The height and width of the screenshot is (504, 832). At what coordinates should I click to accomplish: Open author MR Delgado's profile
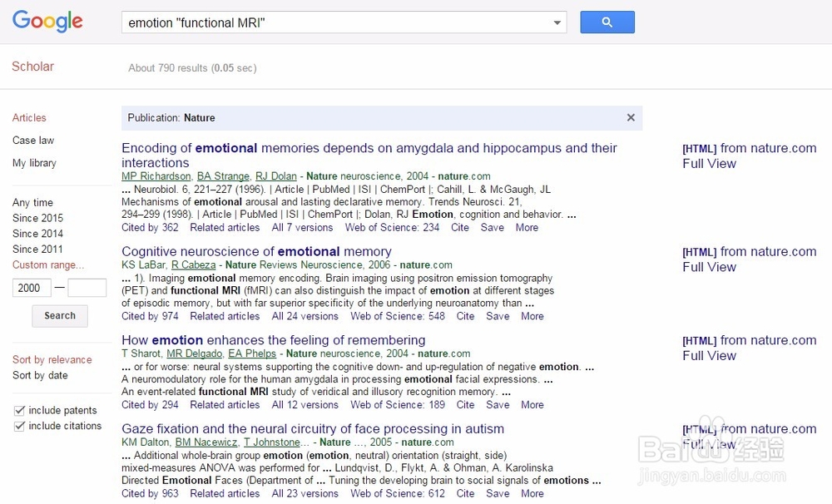pos(195,353)
